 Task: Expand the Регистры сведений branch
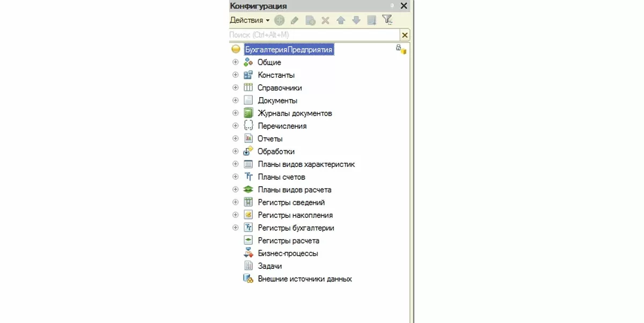pyautogui.click(x=235, y=202)
